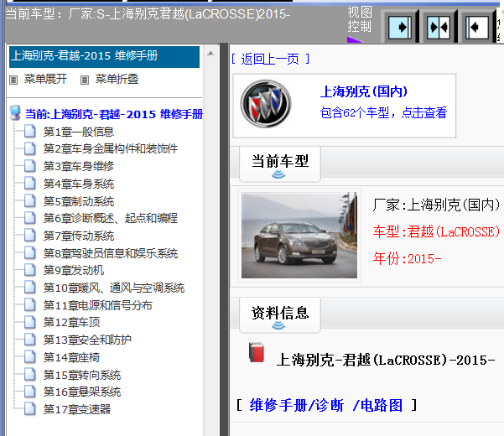504x436 pixels.
Task: Click the page icon for 第4章车身系统
Action: pyautogui.click(x=30, y=184)
